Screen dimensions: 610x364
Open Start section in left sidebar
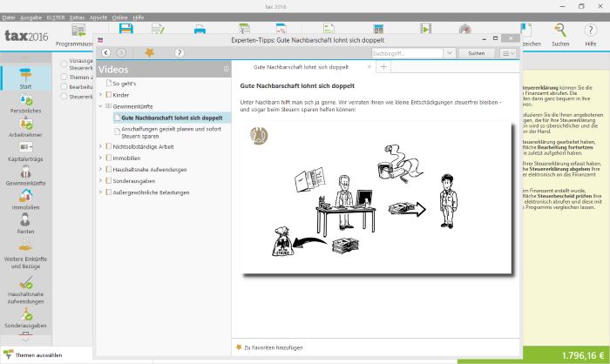click(25, 78)
